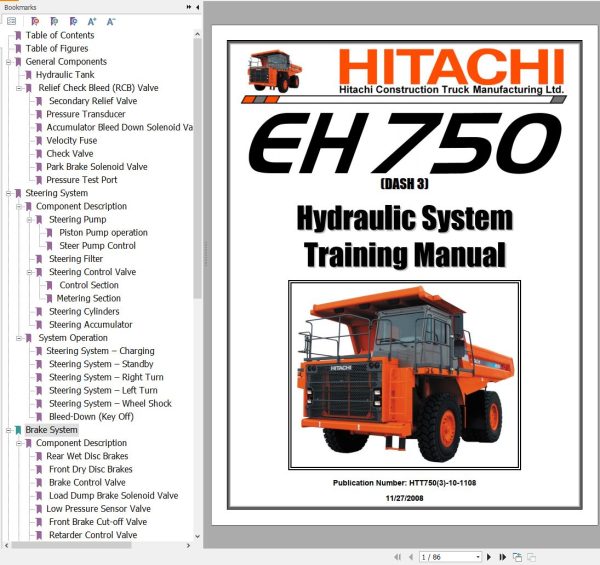Click the bookmarks scrollbar down arrow
The width and height of the screenshot is (600, 565).
pos(197,536)
